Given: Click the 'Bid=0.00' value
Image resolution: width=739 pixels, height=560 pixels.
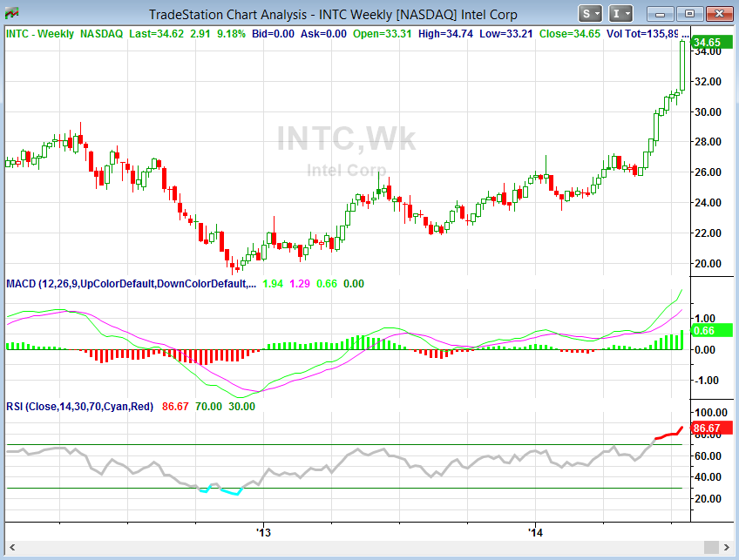Looking at the screenshot, I should pos(273,34).
